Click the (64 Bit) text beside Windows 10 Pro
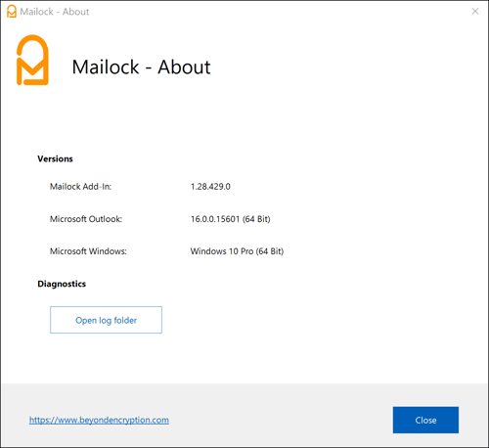489x448 pixels. pos(270,251)
